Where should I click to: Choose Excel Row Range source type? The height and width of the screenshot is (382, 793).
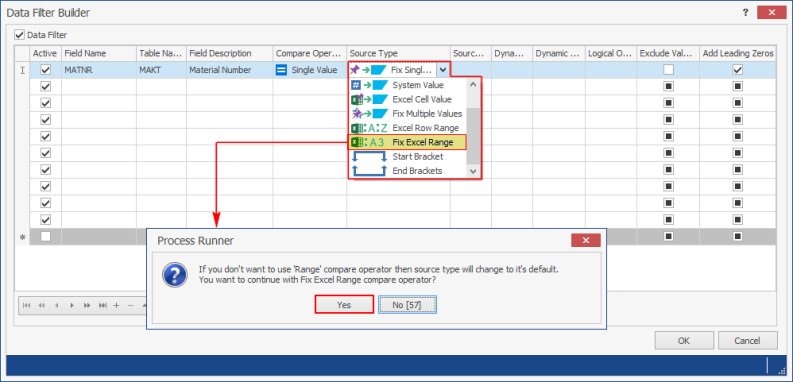point(408,128)
